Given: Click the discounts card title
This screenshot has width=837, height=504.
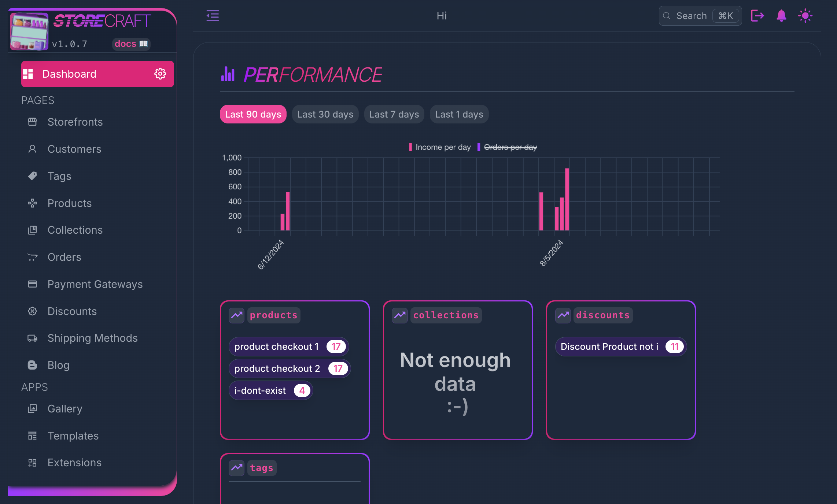Looking at the screenshot, I should pyautogui.click(x=603, y=315).
